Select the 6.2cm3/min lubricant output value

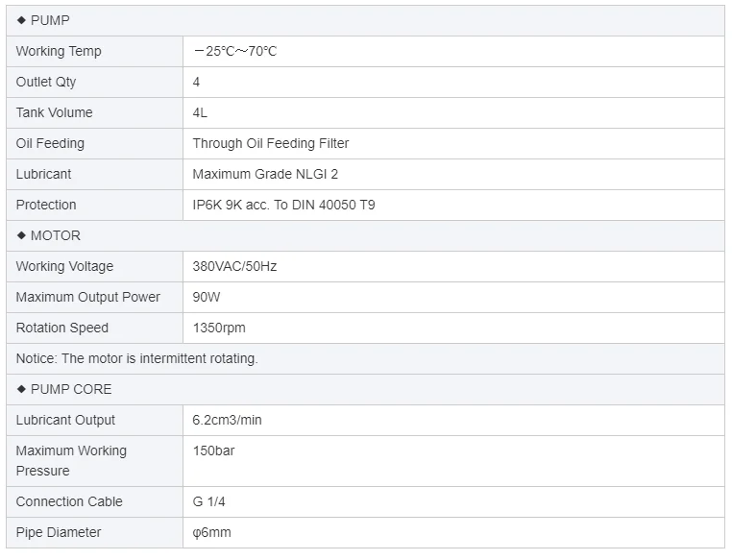tap(227, 420)
